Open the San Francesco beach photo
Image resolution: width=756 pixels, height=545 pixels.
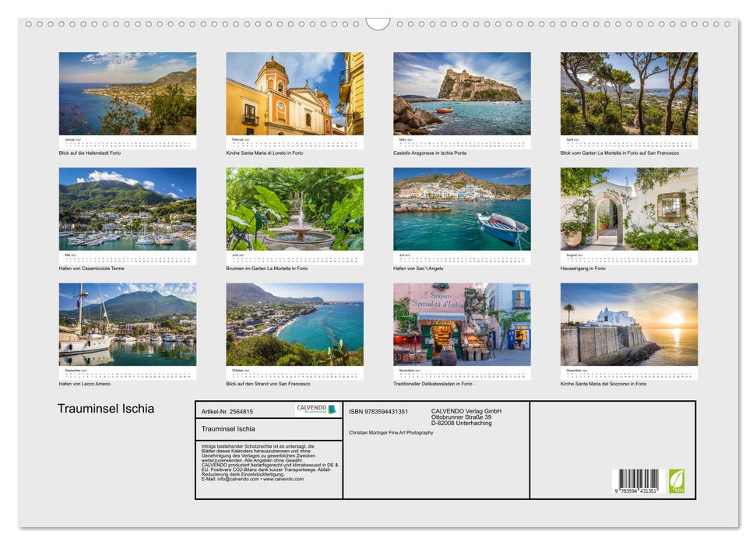click(x=294, y=325)
